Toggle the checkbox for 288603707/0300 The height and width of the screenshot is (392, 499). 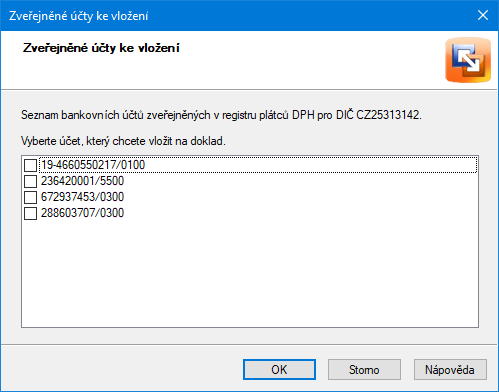[x=30, y=213]
